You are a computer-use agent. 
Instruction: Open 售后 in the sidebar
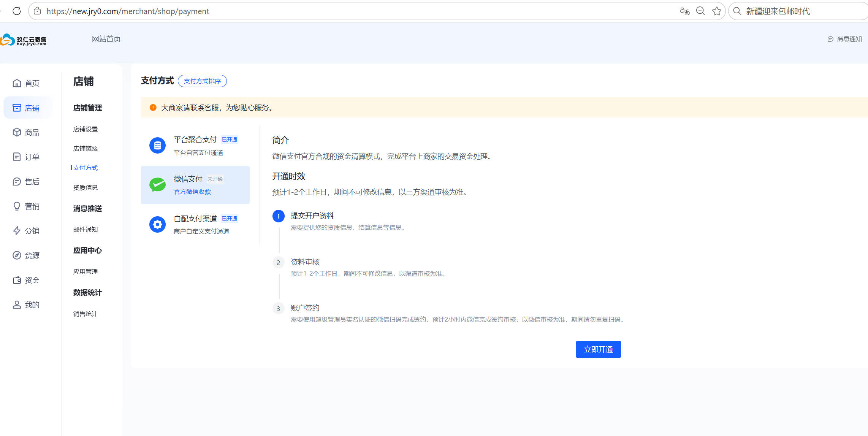point(26,182)
